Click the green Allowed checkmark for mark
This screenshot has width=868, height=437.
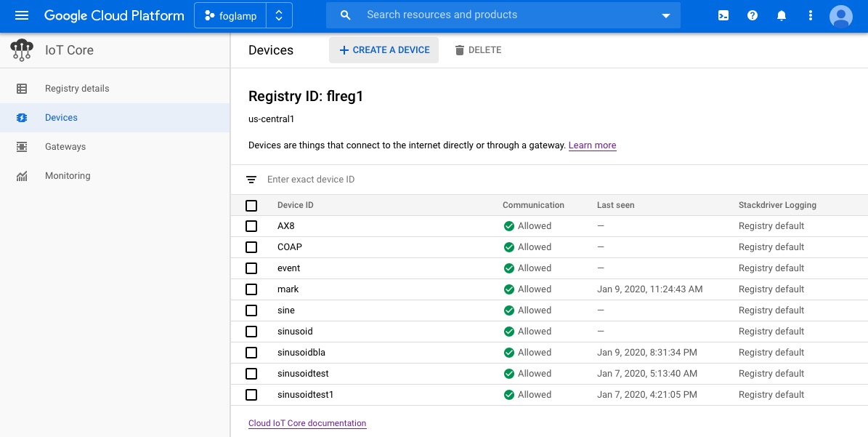508,289
